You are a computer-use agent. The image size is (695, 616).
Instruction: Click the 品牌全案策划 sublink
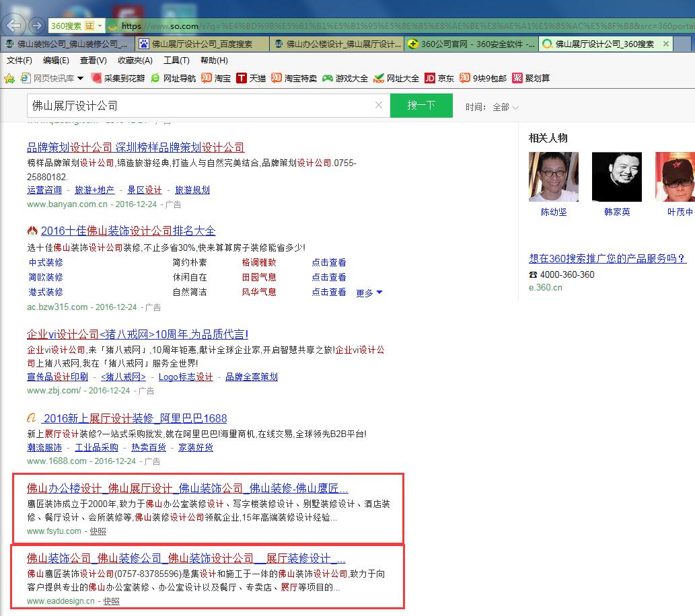tap(252, 377)
